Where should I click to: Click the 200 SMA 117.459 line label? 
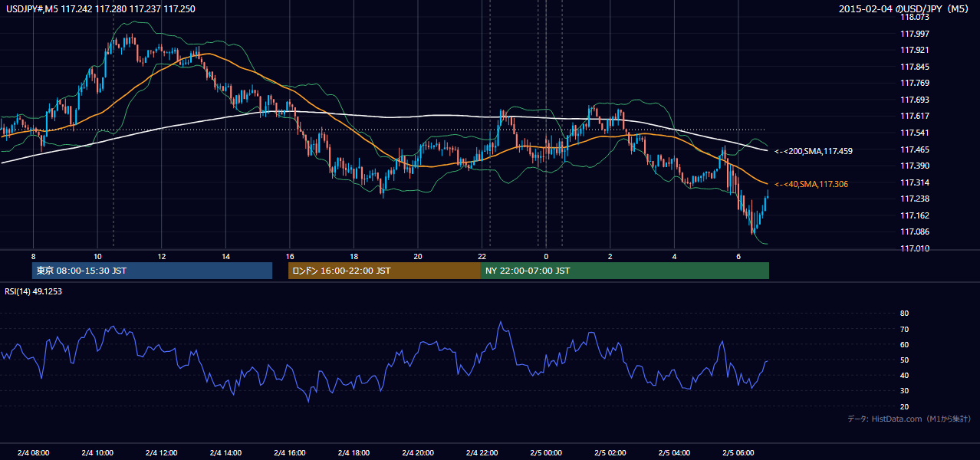[x=813, y=151]
